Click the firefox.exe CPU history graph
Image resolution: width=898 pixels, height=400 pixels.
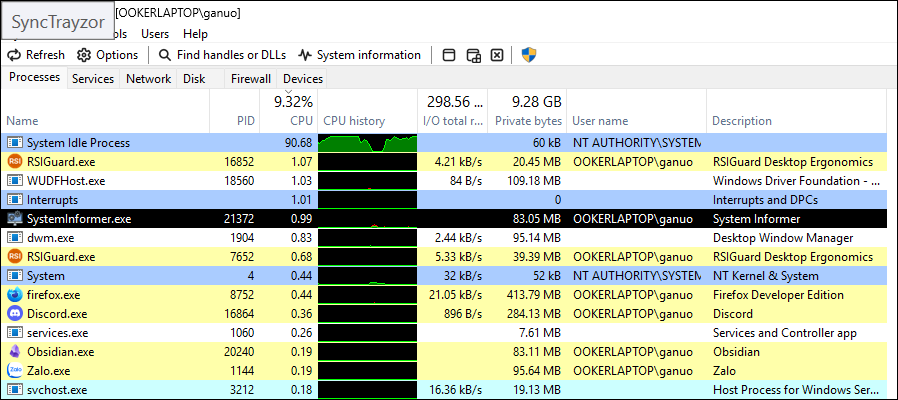pyautogui.click(x=367, y=295)
